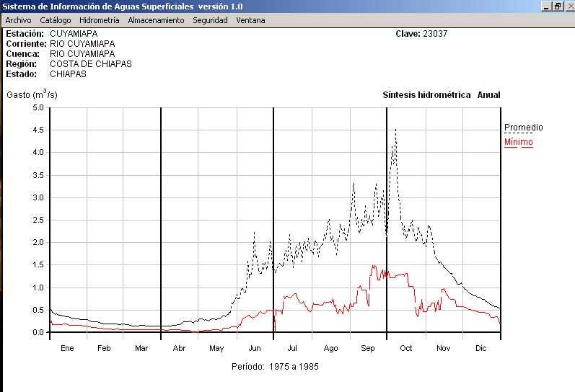The image size is (575, 392).
Task: Click the Promedio legend entry
Action: point(523,128)
